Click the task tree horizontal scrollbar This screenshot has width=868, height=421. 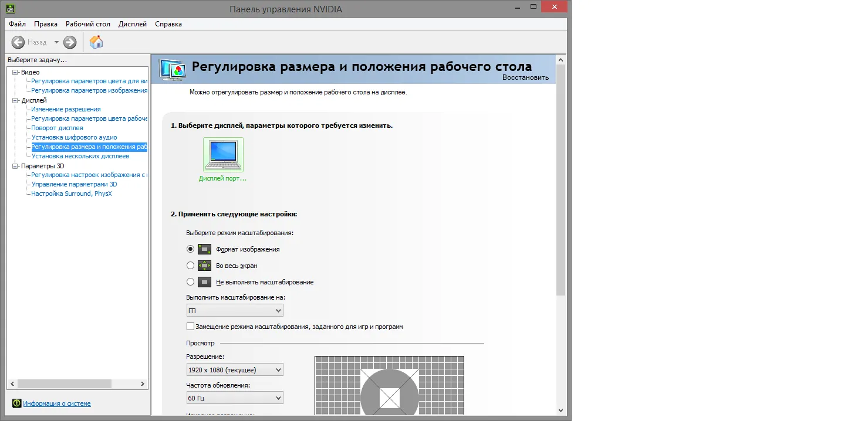65,383
